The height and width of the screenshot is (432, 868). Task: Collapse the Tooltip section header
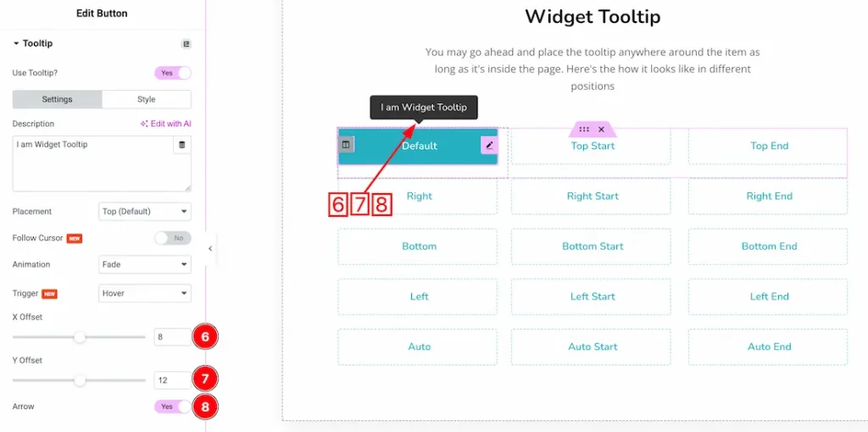pyautogui.click(x=33, y=43)
